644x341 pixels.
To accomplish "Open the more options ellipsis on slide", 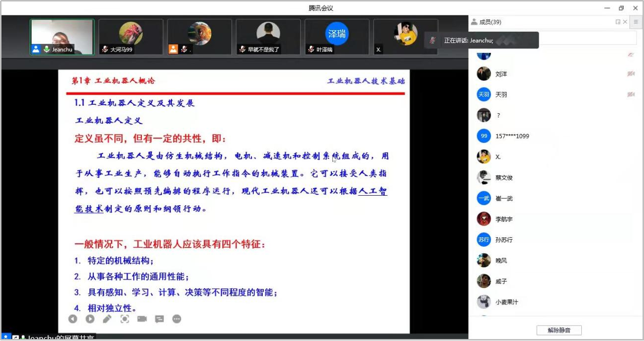I will tap(177, 319).
